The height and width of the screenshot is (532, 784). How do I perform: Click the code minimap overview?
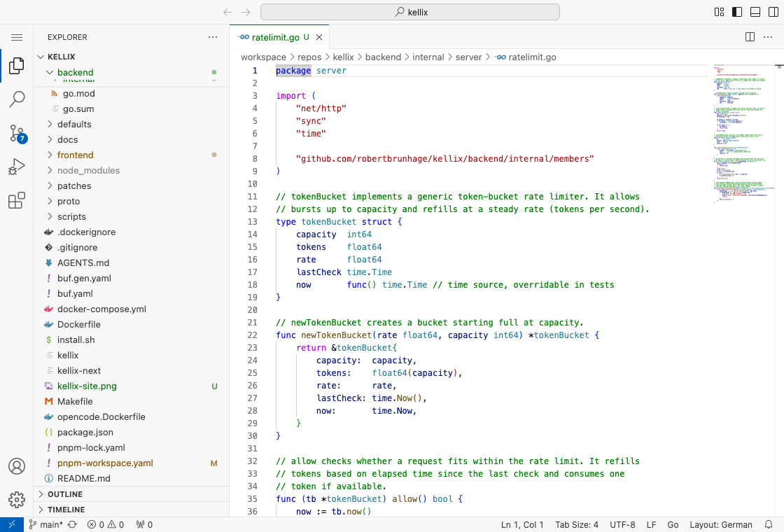pyautogui.click(x=743, y=132)
